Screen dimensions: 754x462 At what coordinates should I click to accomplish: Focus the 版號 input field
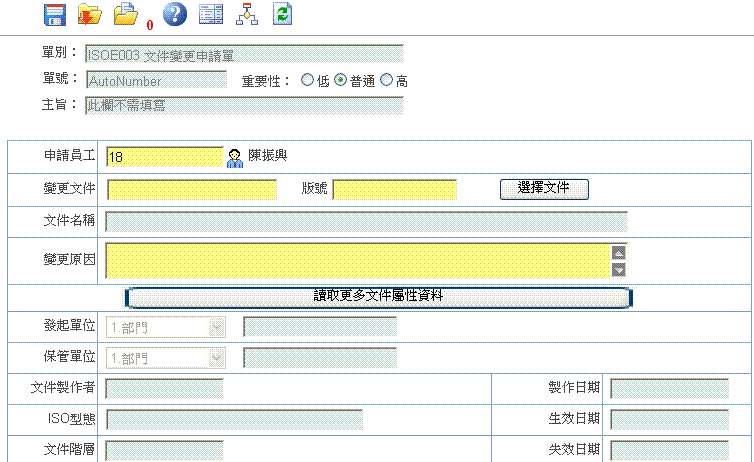(x=394, y=189)
